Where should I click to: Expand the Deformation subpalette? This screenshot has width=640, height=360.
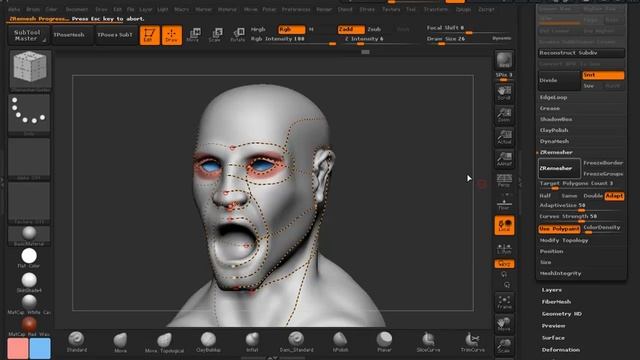[561, 350]
